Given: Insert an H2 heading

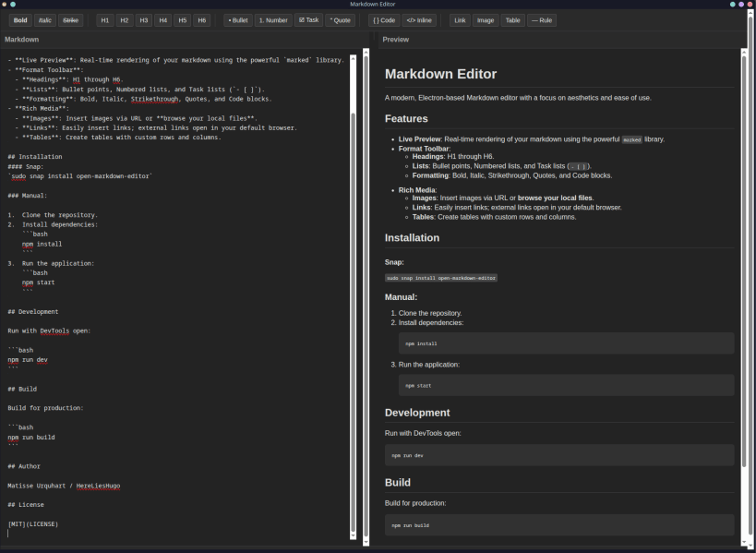Looking at the screenshot, I should pos(125,20).
